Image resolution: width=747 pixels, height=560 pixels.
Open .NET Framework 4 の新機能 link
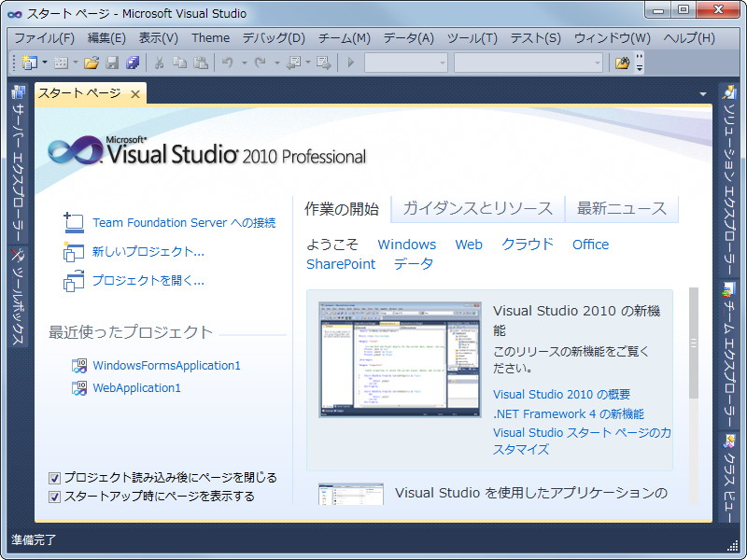[x=569, y=413]
